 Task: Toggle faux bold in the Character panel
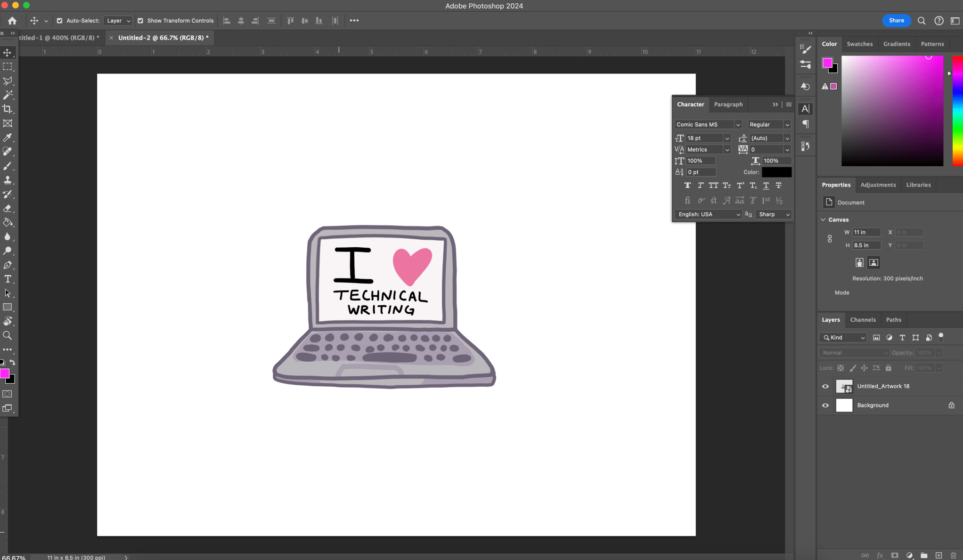(687, 185)
